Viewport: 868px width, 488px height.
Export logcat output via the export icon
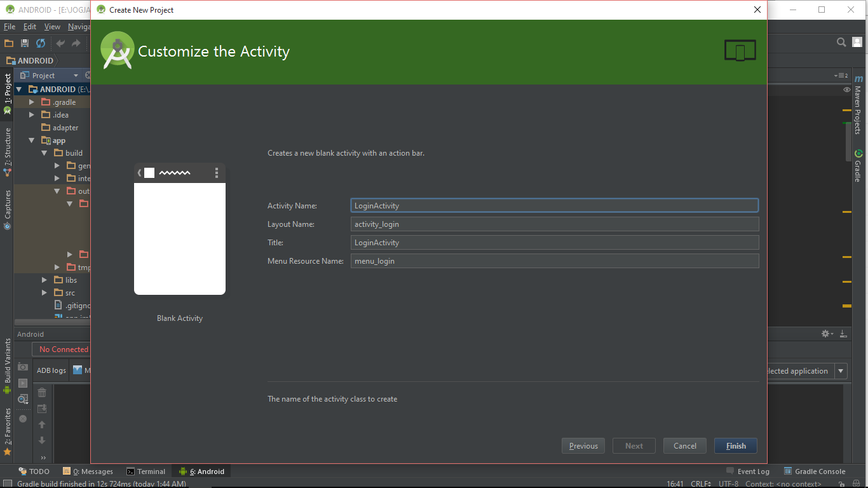42,409
